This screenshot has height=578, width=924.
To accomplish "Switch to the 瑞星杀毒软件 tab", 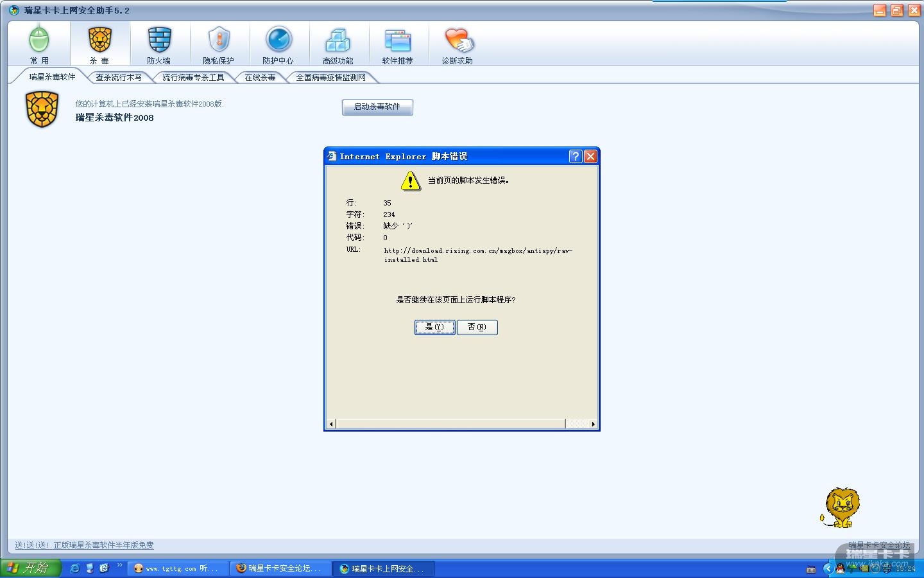I will tap(52, 77).
